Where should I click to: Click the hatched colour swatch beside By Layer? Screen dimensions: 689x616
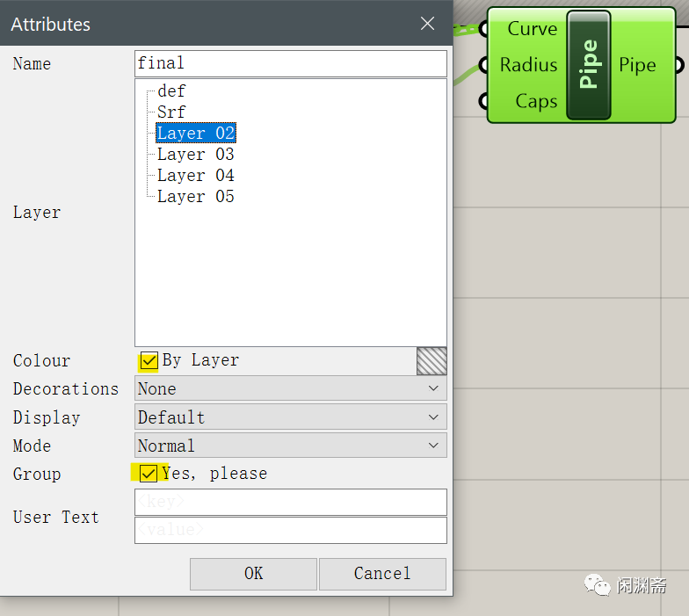click(432, 361)
